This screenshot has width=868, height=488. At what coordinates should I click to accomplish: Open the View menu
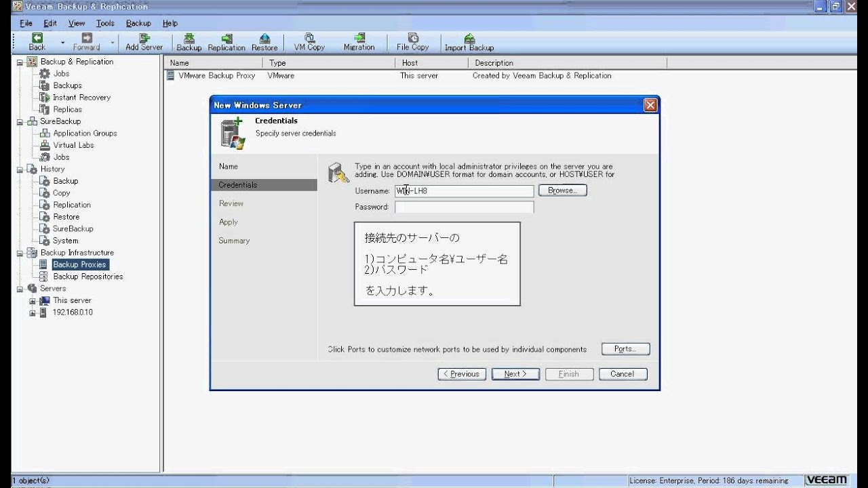click(77, 23)
